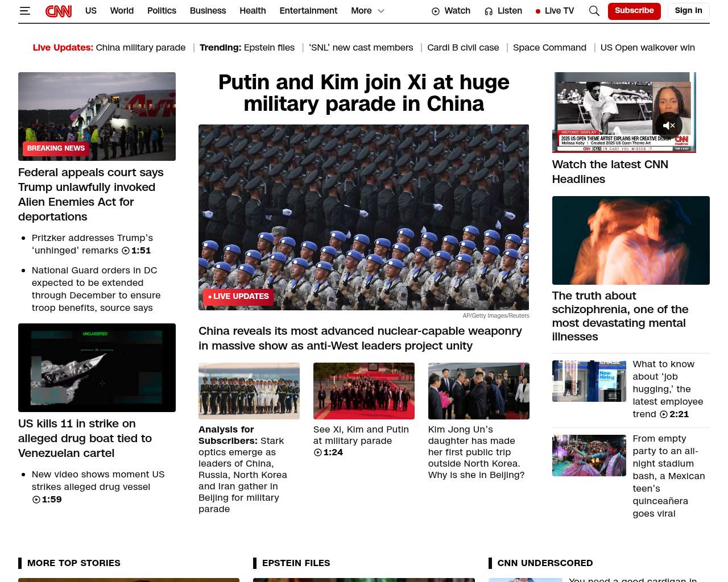Click the BREAKING NEWS badge
Screen dimensions: 728x582
(56, 148)
